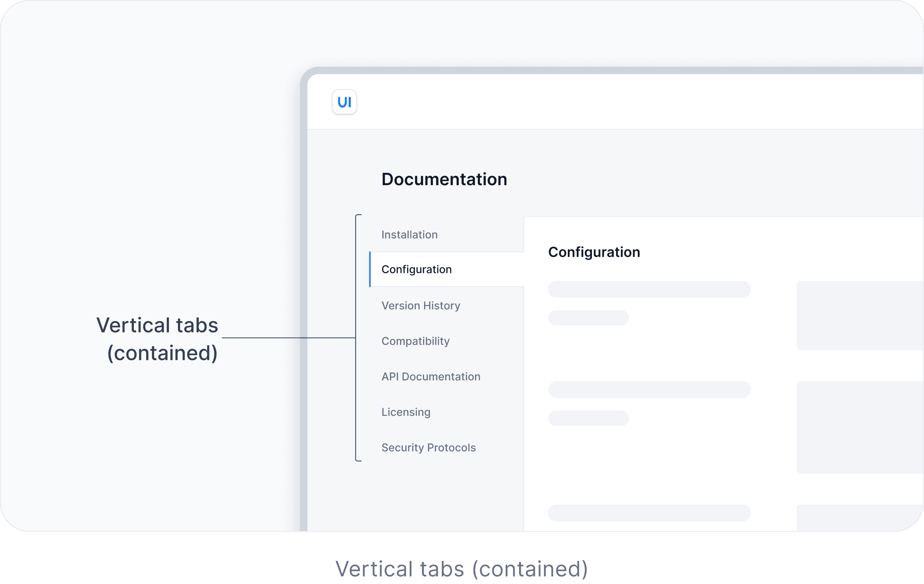Open the Installation tab
Viewport: 924px width, 584px height.
[x=446, y=235]
